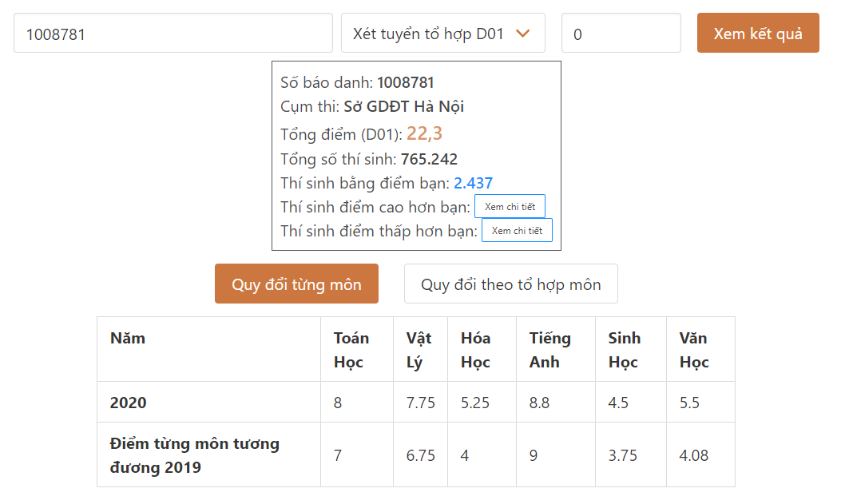Click the score input showing 0

(621, 33)
